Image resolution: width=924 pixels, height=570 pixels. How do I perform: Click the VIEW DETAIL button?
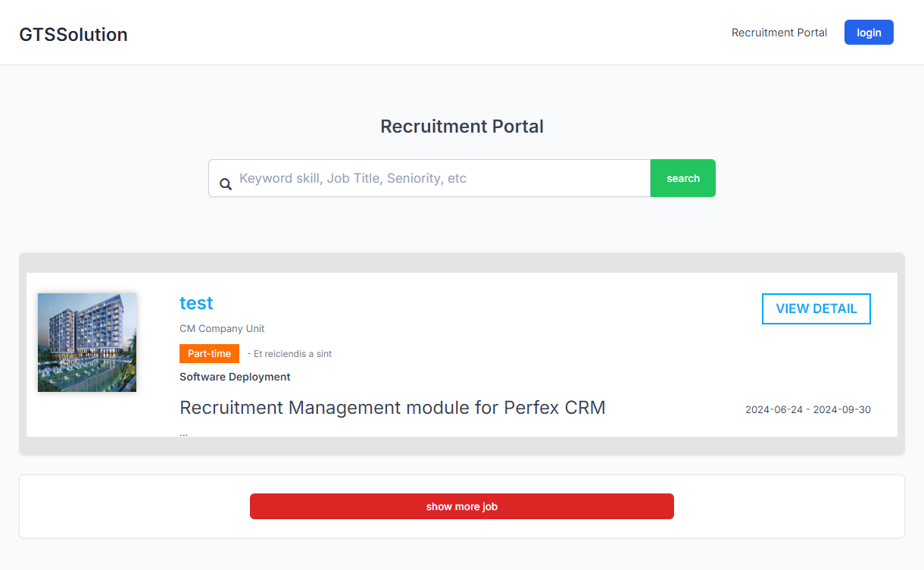coord(816,308)
